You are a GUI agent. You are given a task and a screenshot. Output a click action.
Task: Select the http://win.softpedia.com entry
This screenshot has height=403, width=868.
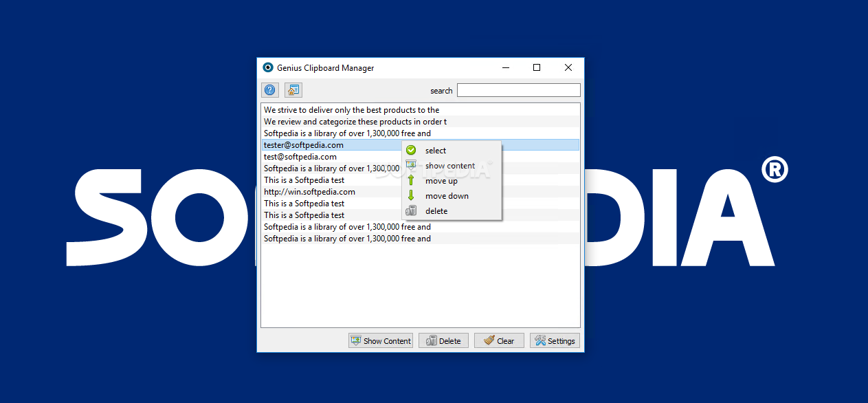(421, 192)
